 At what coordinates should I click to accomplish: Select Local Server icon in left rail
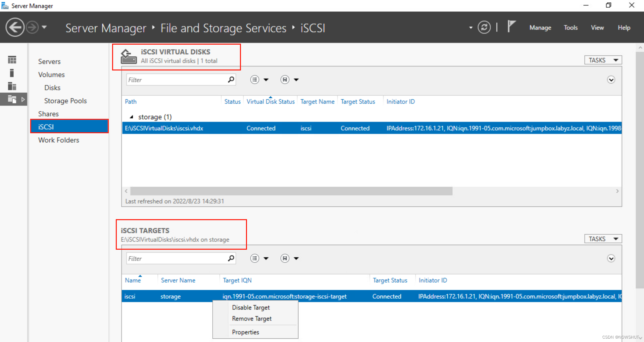pos(12,73)
